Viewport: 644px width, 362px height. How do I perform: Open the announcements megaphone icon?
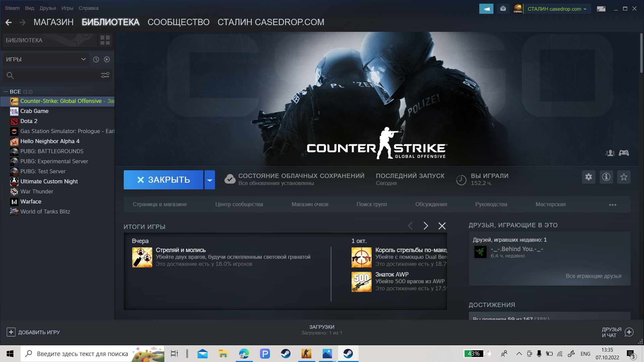point(486,9)
